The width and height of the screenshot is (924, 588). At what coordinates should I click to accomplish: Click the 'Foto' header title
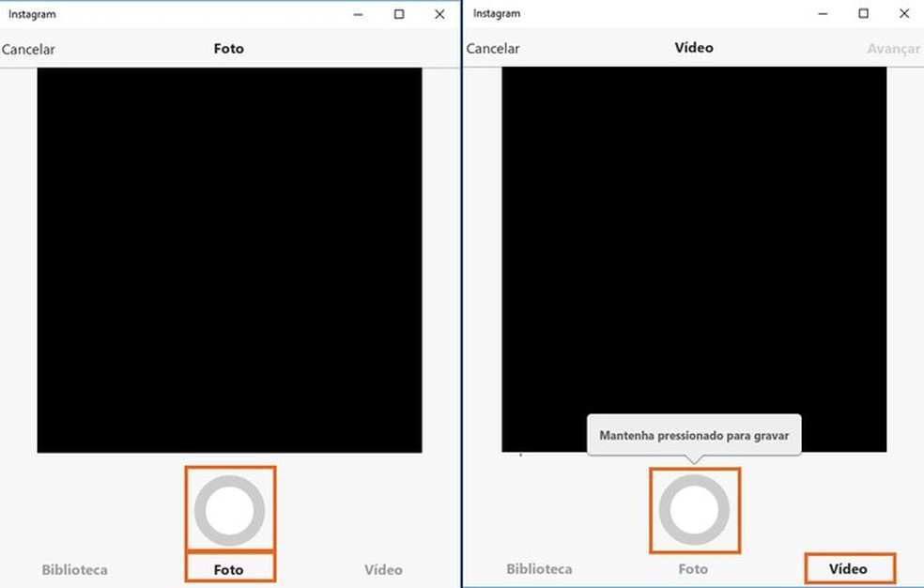click(x=228, y=48)
